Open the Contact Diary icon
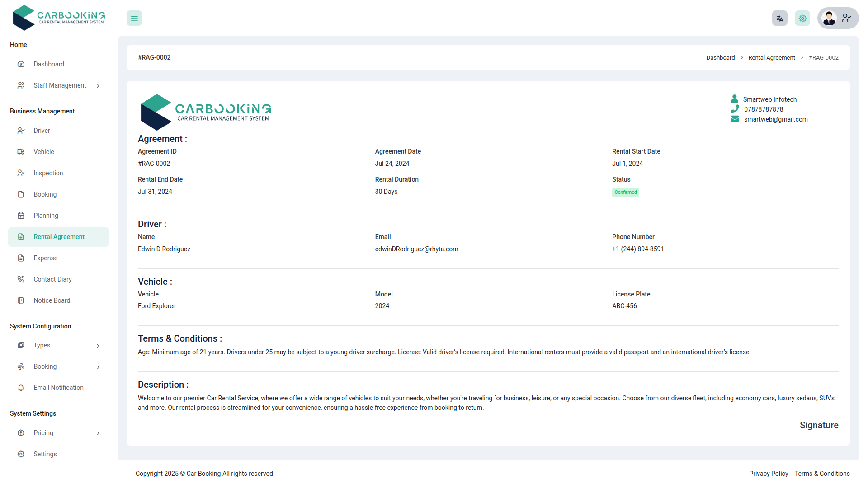The width and height of the screenshot is (868, 488). coord(21,279)
